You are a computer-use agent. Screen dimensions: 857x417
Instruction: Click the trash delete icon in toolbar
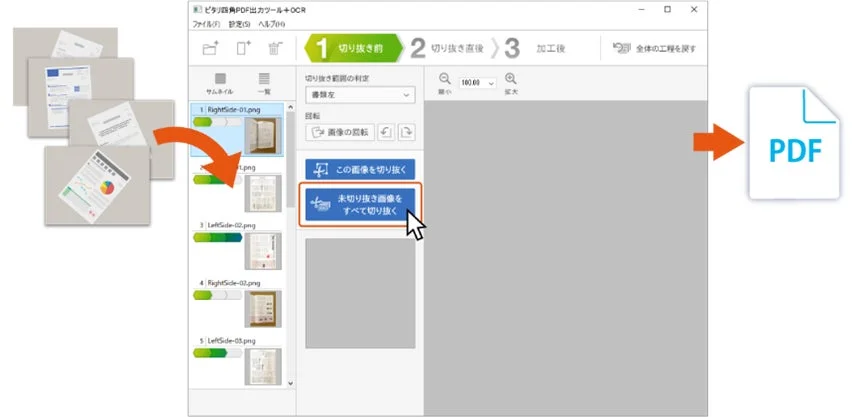pyautogui.click(x=275, y=48)
